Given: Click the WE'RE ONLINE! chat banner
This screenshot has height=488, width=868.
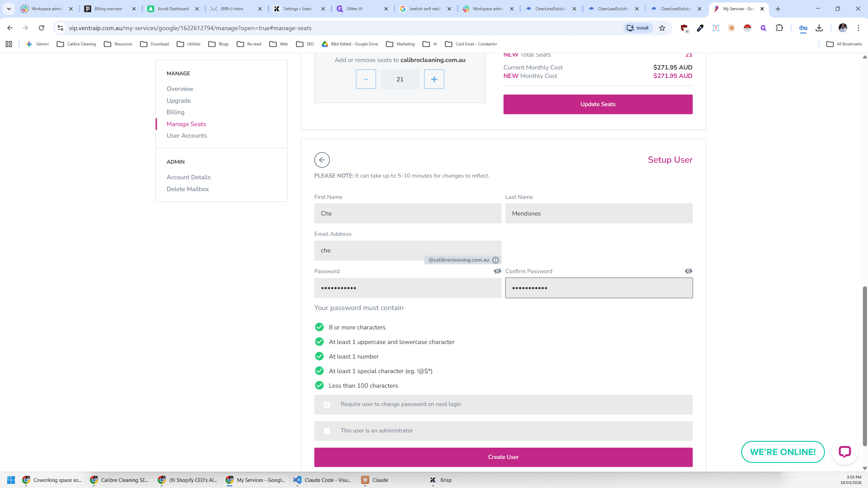Looking at the screenshot, I should [x=783, y=452].
